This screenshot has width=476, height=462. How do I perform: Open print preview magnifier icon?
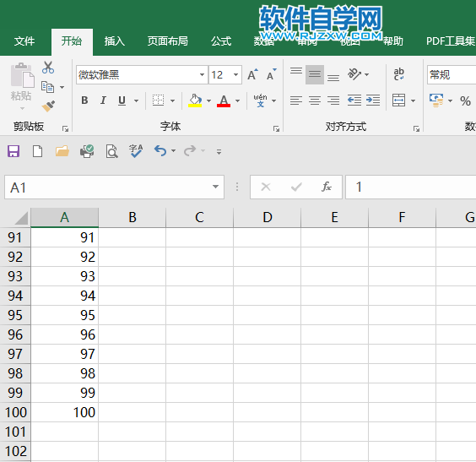point(111,151)
